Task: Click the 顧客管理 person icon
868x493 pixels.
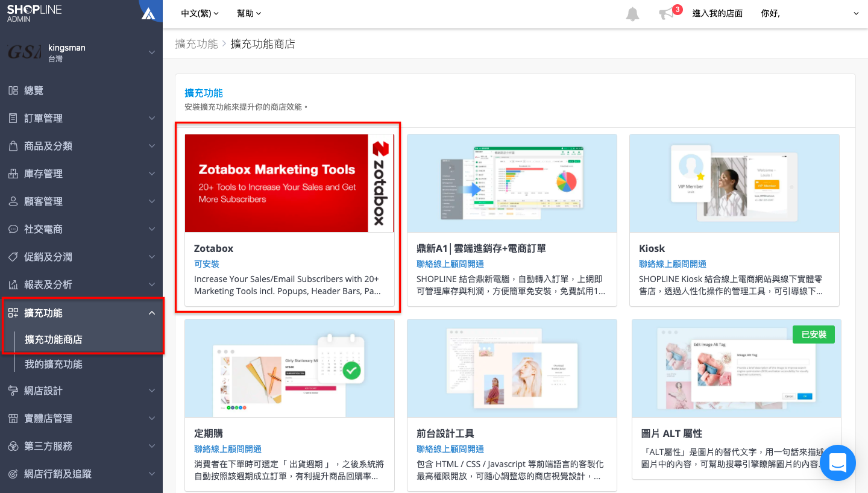Action: 13,201
